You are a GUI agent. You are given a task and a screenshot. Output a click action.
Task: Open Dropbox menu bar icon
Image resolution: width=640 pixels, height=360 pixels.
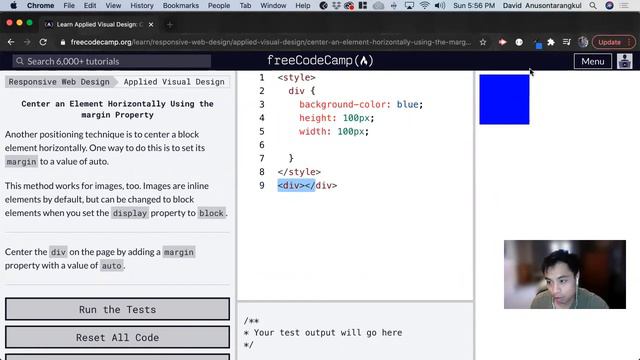pyautogui.click(x=336, y=5)
